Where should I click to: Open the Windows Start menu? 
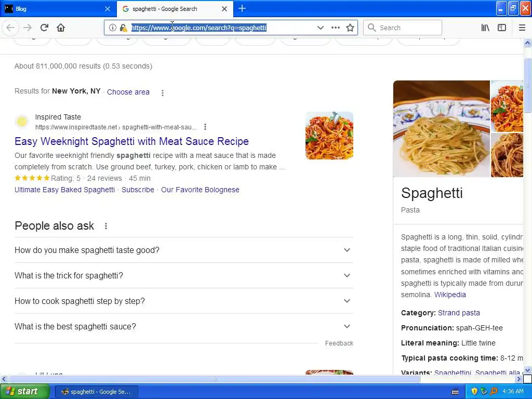25,392
